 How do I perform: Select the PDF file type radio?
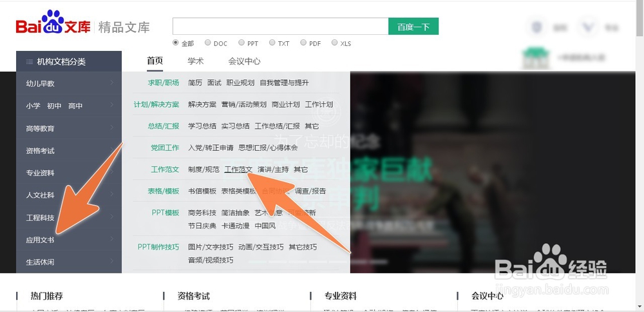[x=303, y=43]
